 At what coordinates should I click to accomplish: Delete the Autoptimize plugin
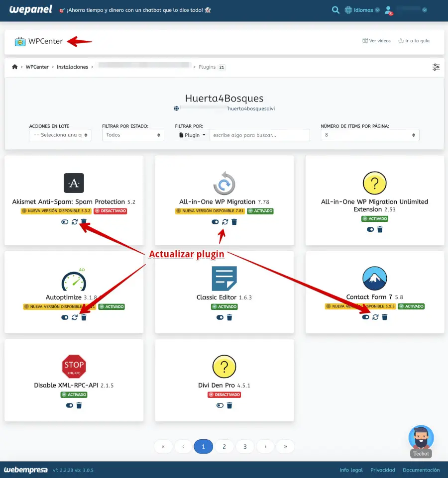tap(84, 317)
